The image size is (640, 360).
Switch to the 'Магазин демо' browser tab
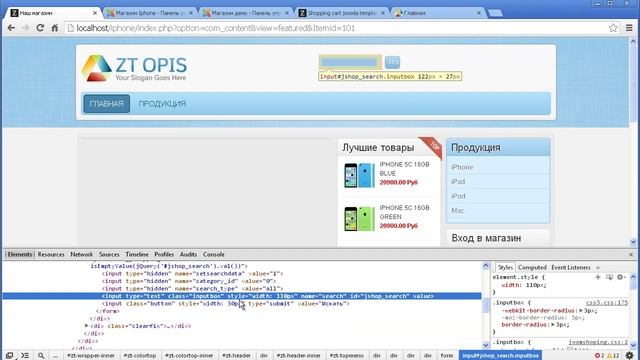246,13
